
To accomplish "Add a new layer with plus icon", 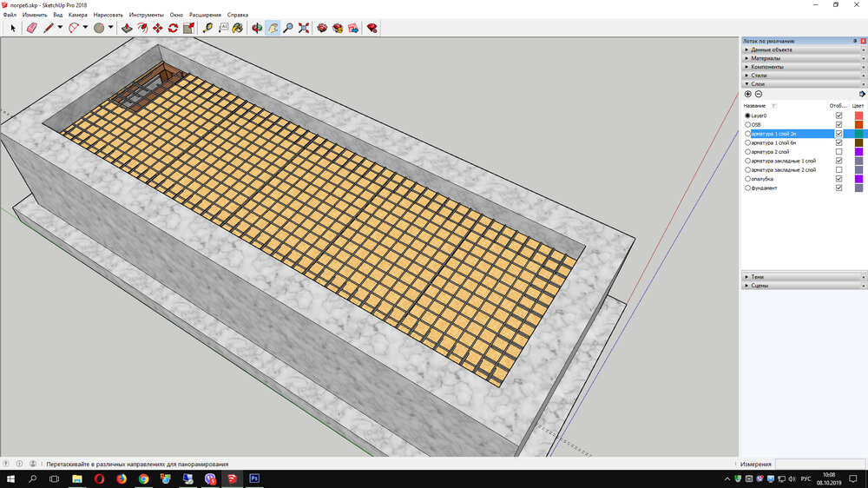I will (x=748, y=94).
